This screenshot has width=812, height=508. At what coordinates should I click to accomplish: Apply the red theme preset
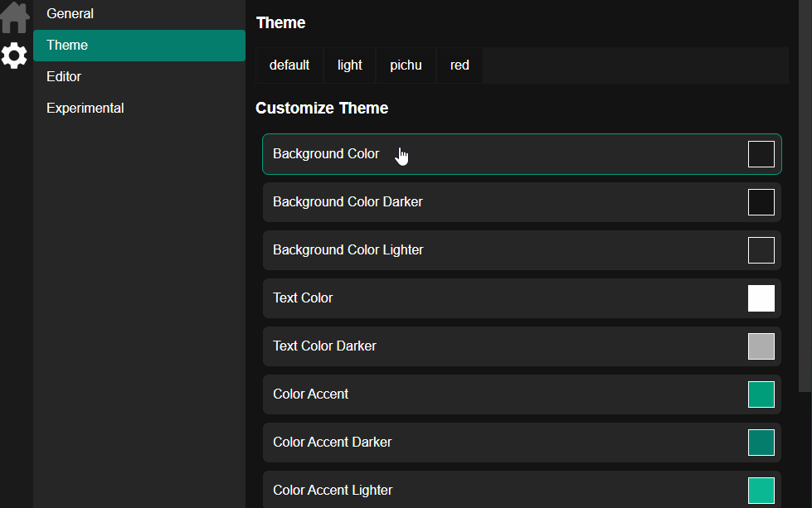click(459, 65)
